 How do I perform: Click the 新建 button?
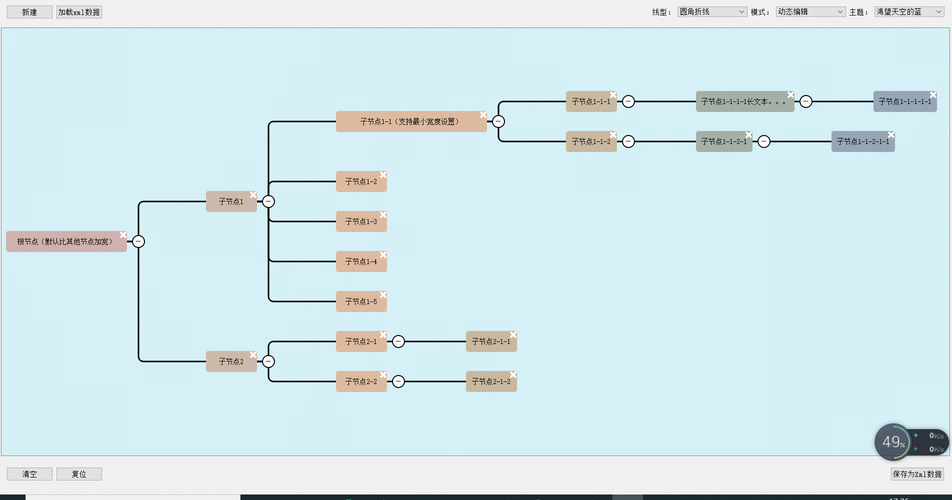[x=29, y=12]
